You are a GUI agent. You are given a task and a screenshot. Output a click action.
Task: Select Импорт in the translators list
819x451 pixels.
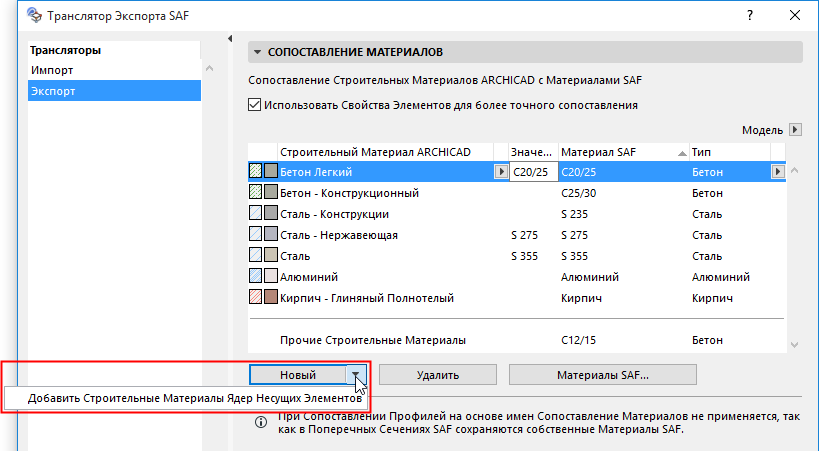[114, 70]
